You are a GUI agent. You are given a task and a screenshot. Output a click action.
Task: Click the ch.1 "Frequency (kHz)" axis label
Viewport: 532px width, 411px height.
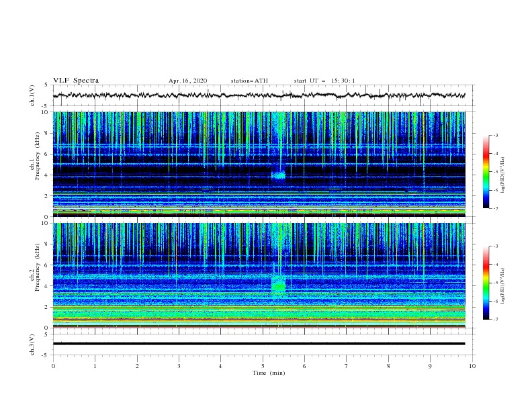click(37, 156)
